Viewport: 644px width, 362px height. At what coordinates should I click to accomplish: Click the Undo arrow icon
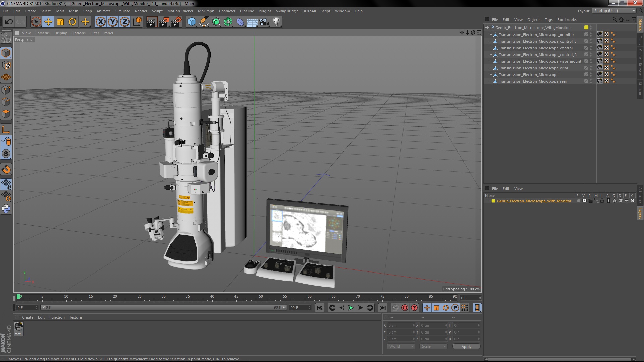(x=9, y=22)
